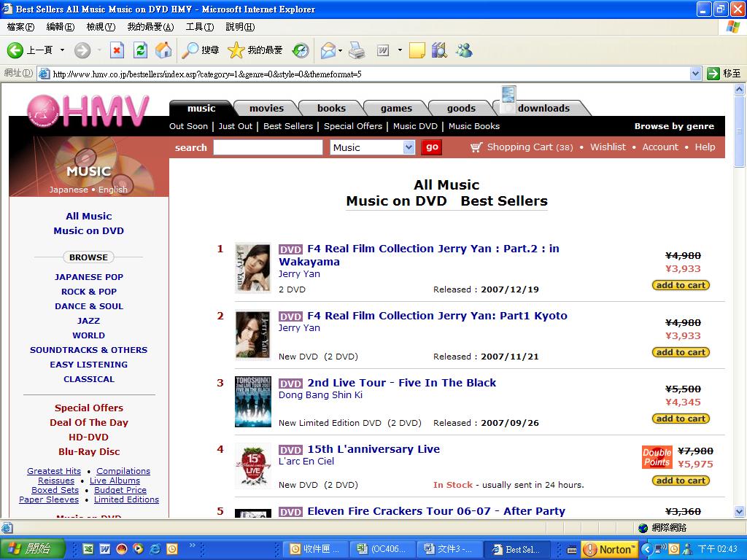Click the scrollbar up arrow

pos(740,89)
